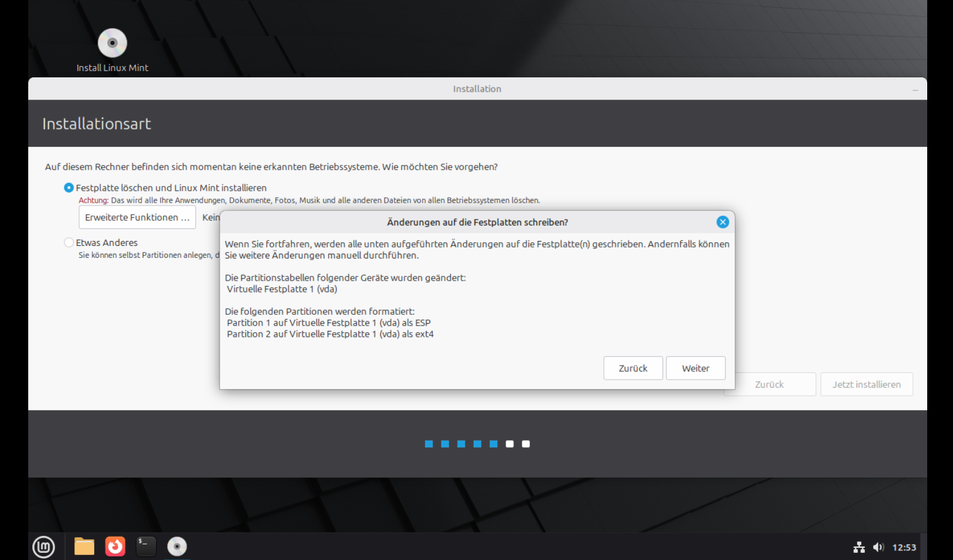The height and width of the screenshot is (560, 953).
Task: Open the network status tray icon
Action: pos(859,547)
